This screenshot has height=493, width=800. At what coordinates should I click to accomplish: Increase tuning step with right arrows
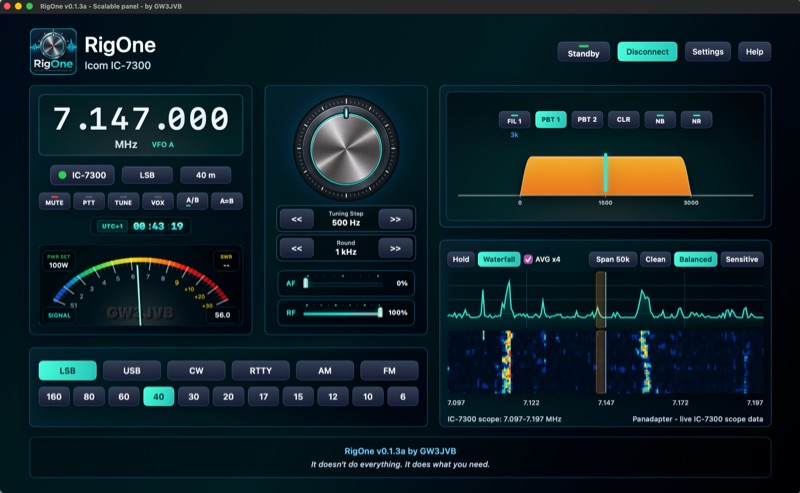tap(395, 219)
